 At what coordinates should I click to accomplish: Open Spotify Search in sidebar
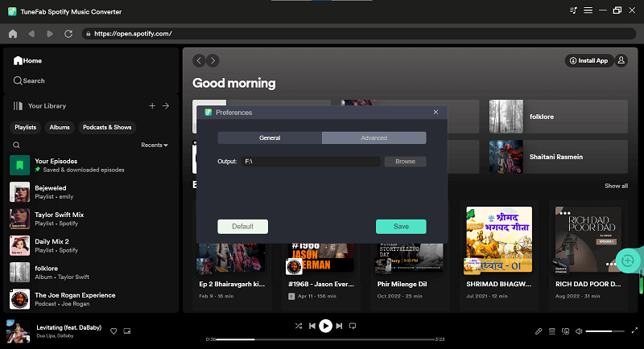(29, 80)
